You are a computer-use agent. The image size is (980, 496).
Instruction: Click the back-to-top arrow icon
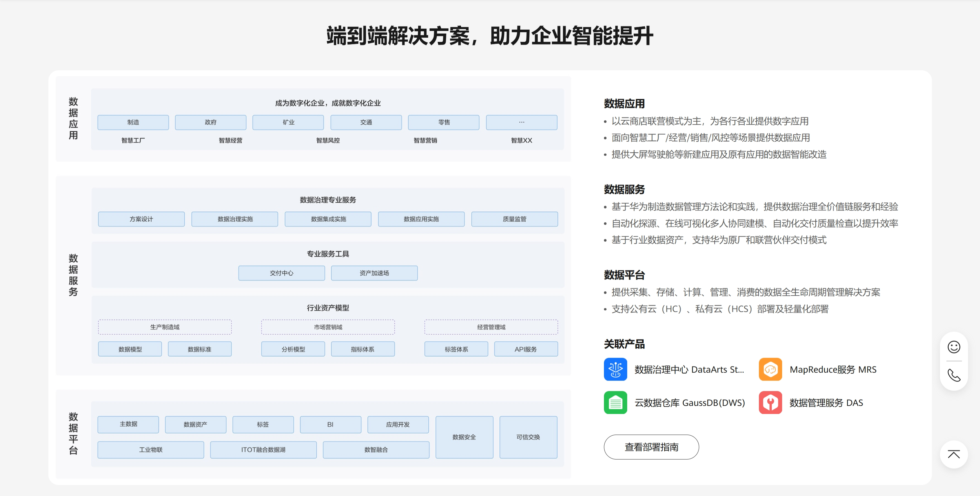pos(954,454)
